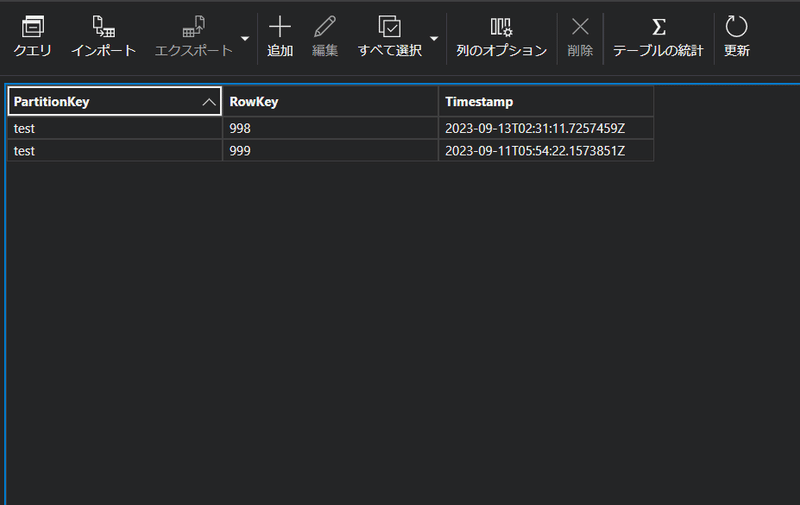Click the インポート (Import) icon
The height and width of the screenshot is (505, 800).
coord(104,27)
